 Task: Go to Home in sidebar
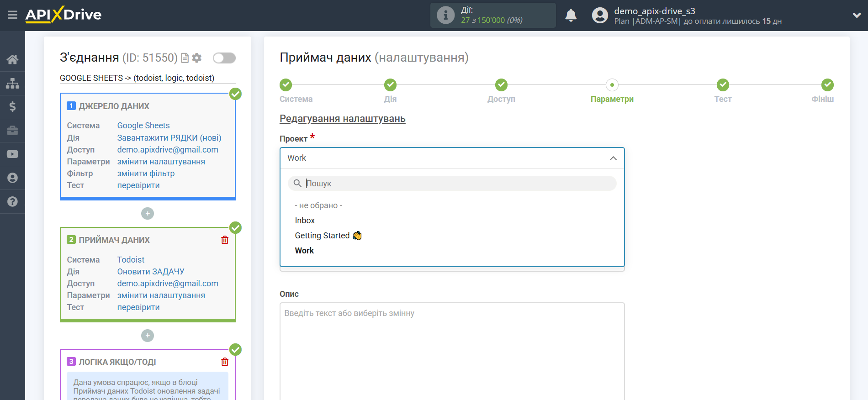click(x=12, y=59)
